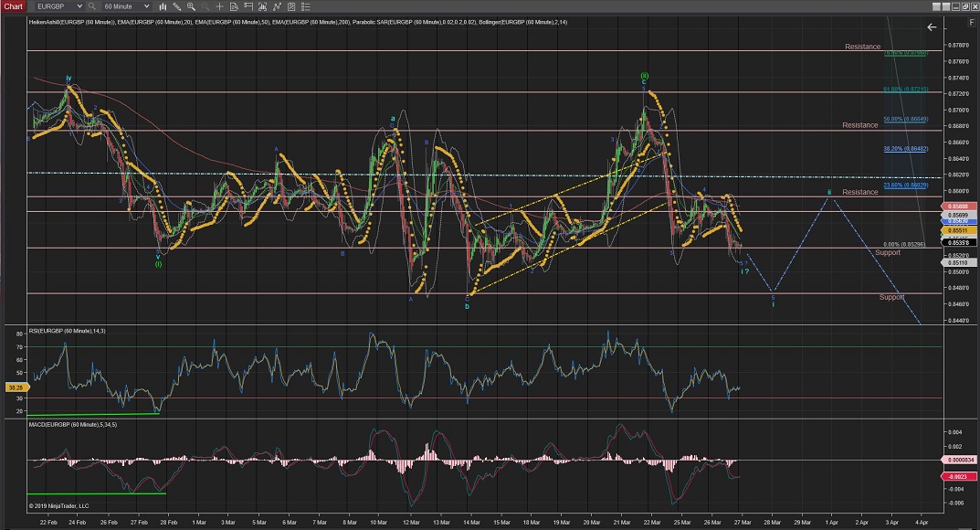
Task: Click the Chart tab label
Action: pos(13,6)
